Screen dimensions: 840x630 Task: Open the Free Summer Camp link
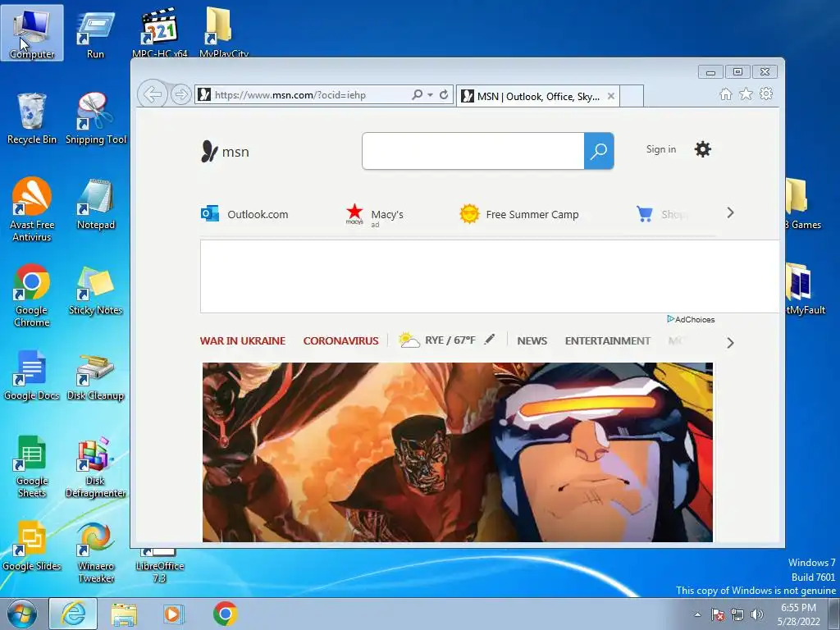pos(519,214)
